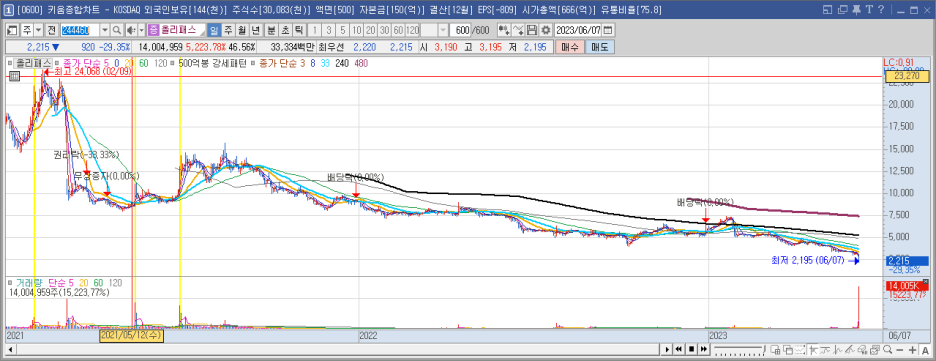Click the screen layout icon at toolbar left
Image resolution: width=936 pixels, height=361 pixels.
coord(12,30)
